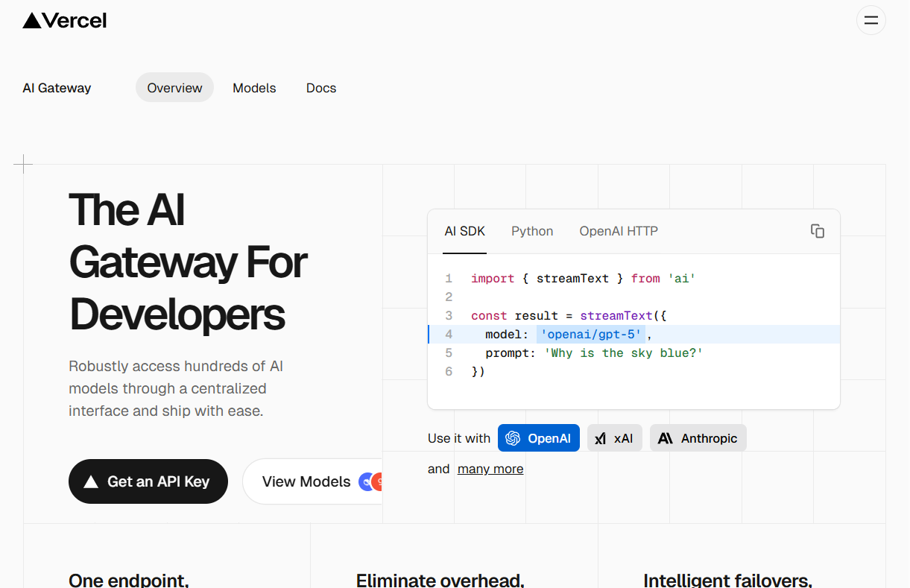Click the One endpoint heading

pos(129,580)
